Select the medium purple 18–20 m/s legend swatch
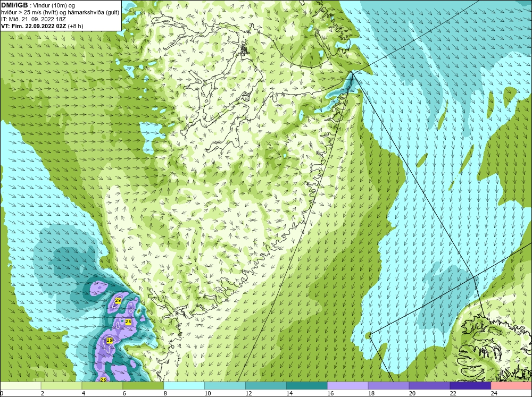The width and height of the screenshot is (532, 397). (x=388, y=385)
